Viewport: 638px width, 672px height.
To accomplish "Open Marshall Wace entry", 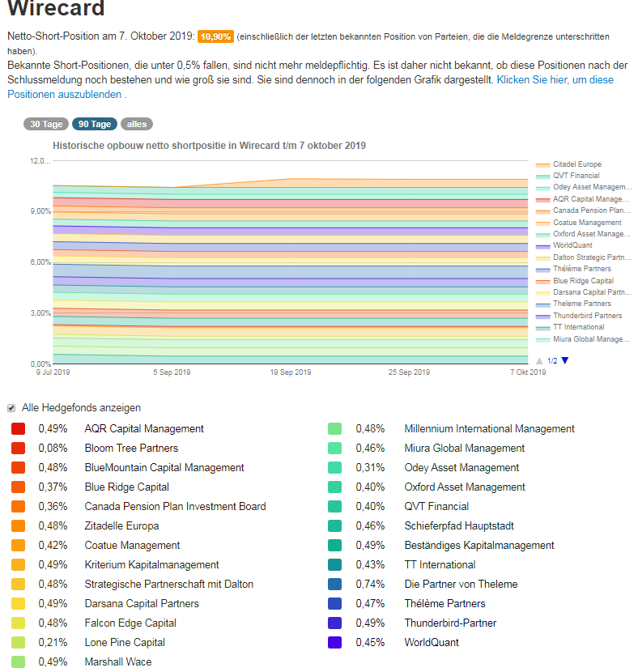I will (x=118, y=661).
